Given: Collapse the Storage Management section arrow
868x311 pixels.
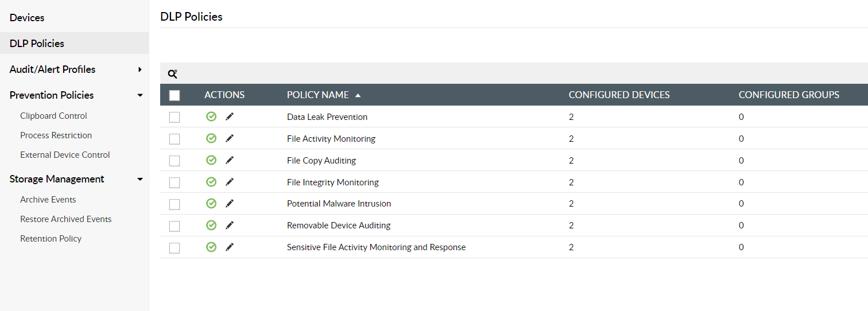Looking at the screenshot, I should pyautogui.click(x=140, y=179).
